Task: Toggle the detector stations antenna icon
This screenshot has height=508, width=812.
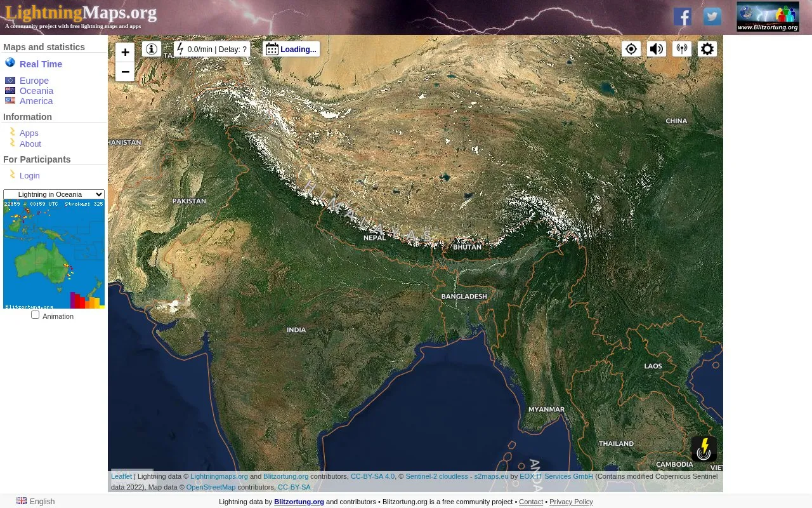Action: pyautogui.click(x=682, y=49)
